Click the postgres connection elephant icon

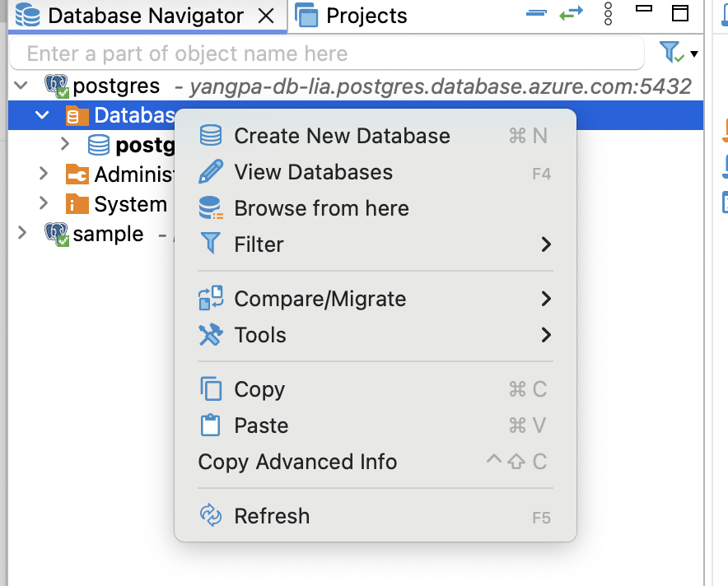tap(57, 86)
